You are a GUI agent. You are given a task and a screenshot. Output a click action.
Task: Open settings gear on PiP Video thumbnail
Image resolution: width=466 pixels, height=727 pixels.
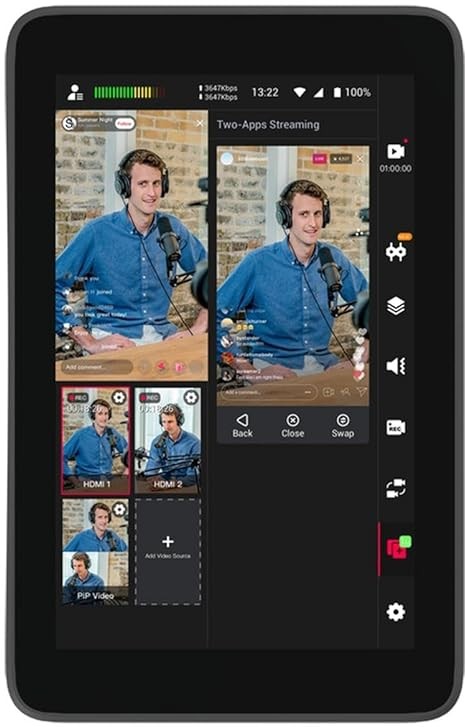tap(119, 509)
